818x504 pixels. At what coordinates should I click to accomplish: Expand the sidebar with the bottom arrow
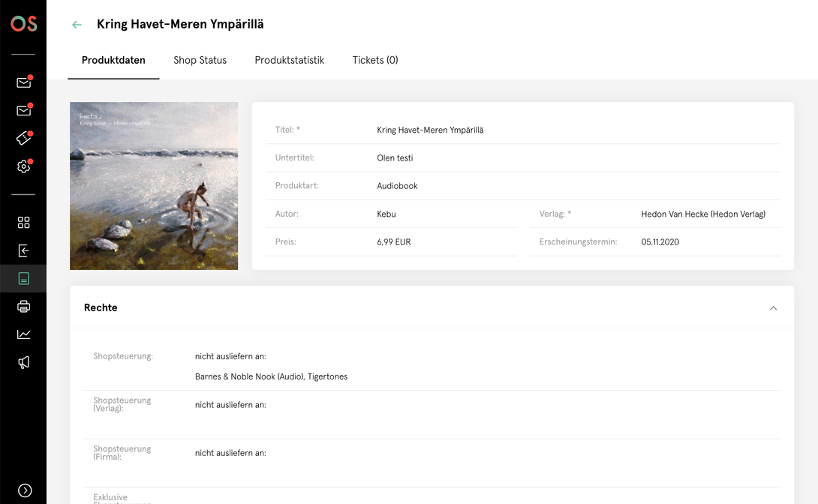pos(25,490)
